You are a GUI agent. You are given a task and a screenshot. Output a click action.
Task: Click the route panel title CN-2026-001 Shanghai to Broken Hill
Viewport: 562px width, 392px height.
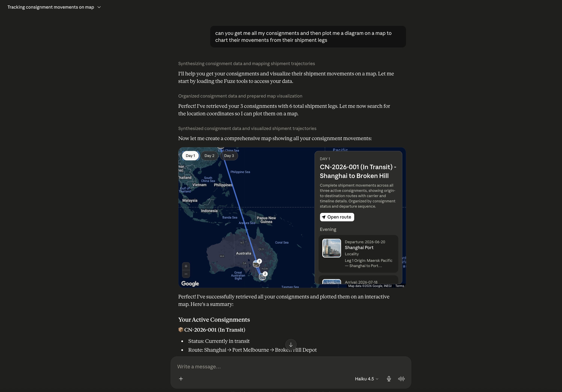coord(358,171)
